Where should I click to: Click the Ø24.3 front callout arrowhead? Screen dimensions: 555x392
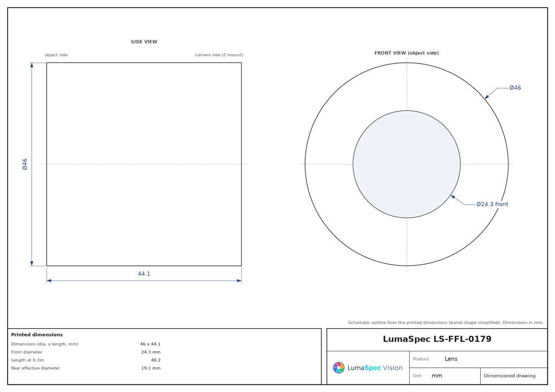(453, 197)
